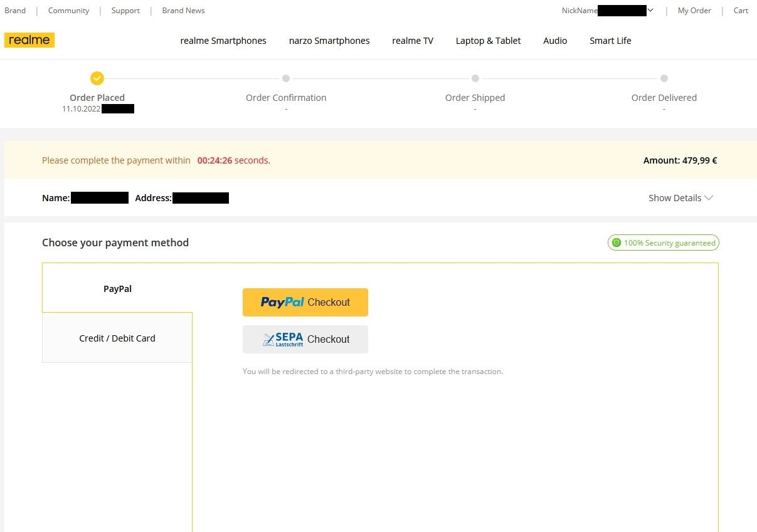Click the realme logo
757x532 pixels.
coord(29,40)
